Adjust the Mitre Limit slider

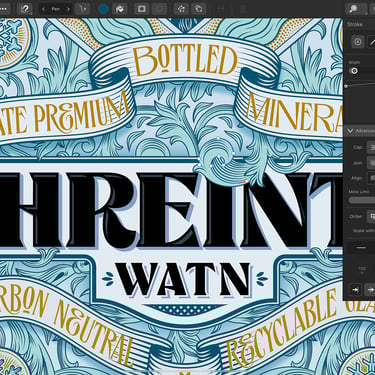pyautogui.click(x=362, y=200)
